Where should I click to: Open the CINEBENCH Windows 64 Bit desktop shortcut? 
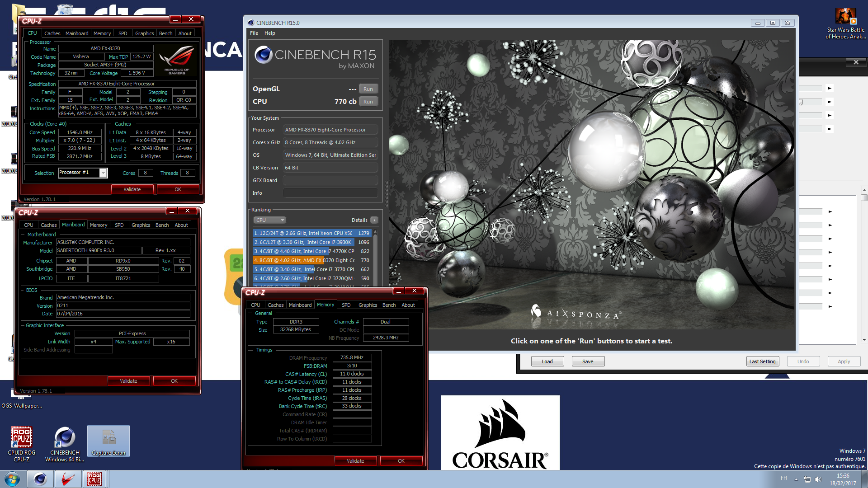65,444
